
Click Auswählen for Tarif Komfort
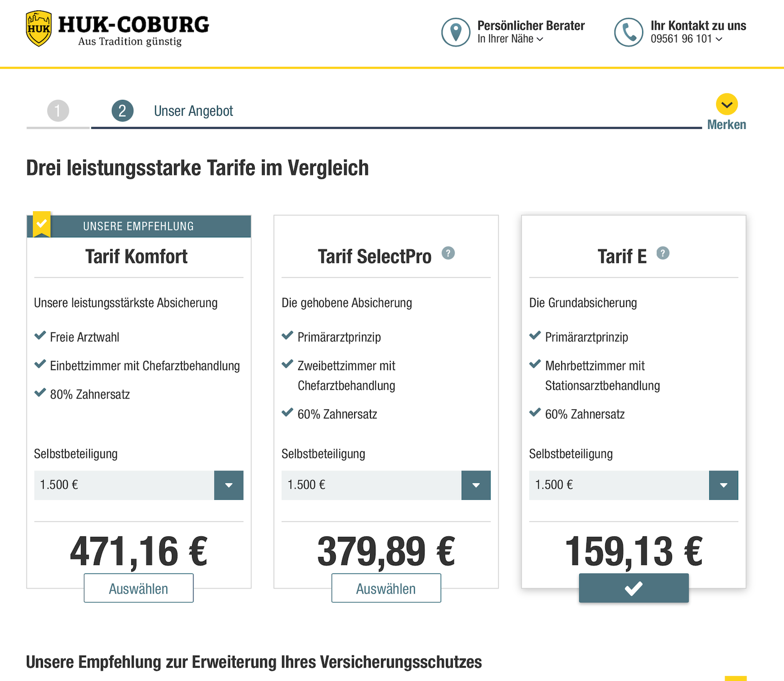tap(138, 588)
